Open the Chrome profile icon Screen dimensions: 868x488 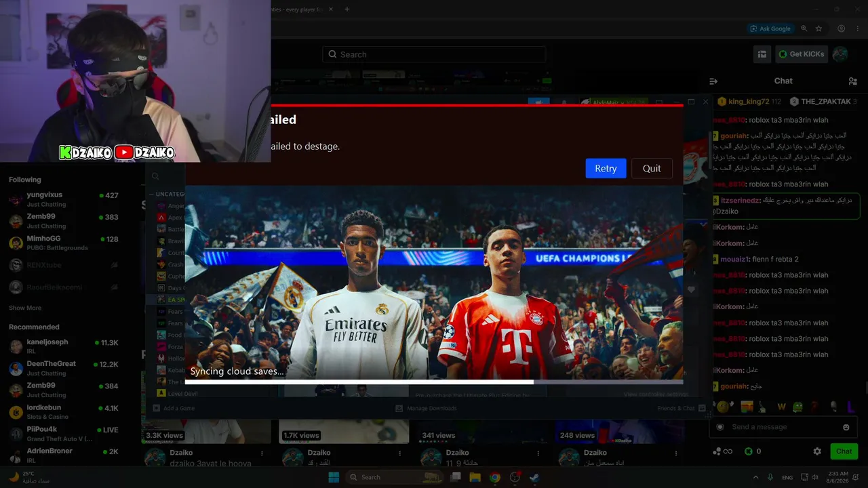(x=841, y=28)
